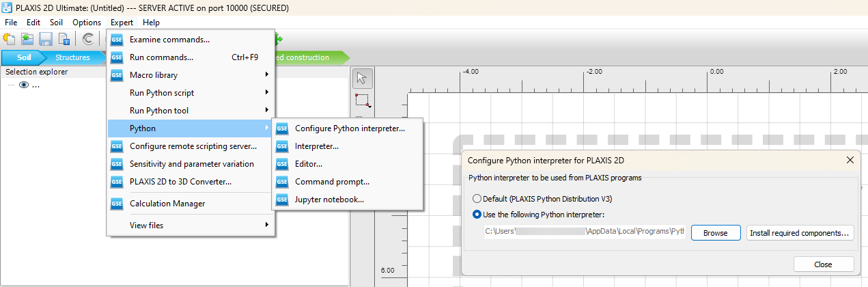Toggle the eye visibility icon in Selection explorer
The image size is (868, 287).
(x=24, y=85)
